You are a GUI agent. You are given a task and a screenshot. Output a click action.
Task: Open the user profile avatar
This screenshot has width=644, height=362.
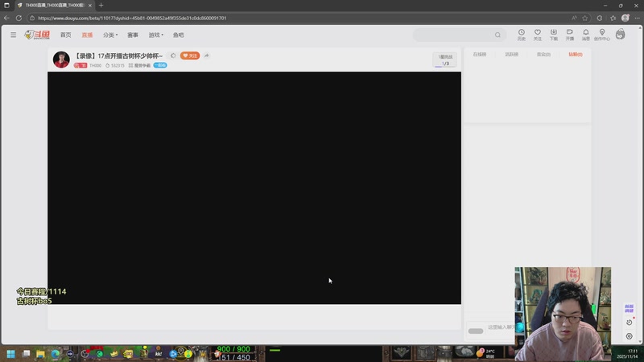620,35
